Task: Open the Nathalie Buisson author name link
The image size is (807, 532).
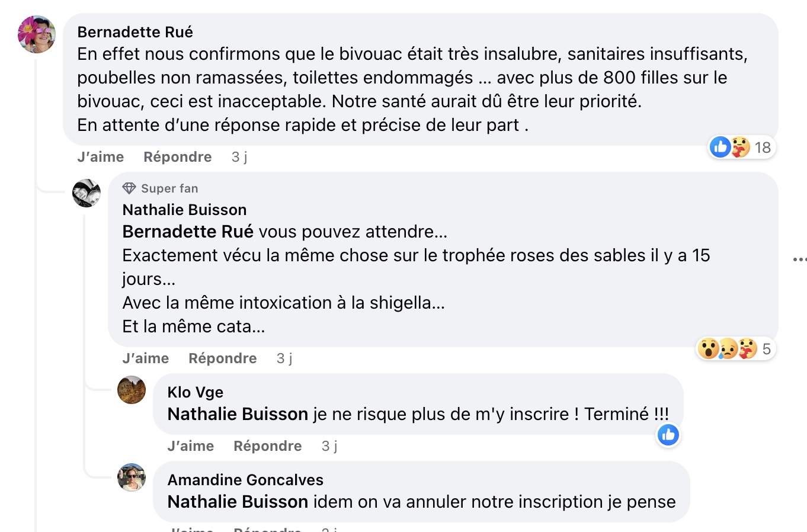Action: click(184, 210)
